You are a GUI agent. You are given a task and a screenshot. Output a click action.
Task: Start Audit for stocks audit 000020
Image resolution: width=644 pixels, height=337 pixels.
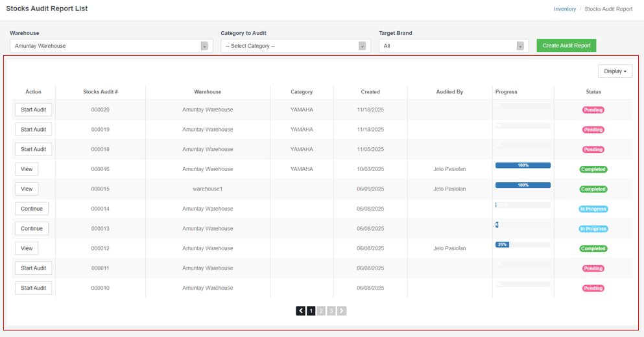click(34, 110)
